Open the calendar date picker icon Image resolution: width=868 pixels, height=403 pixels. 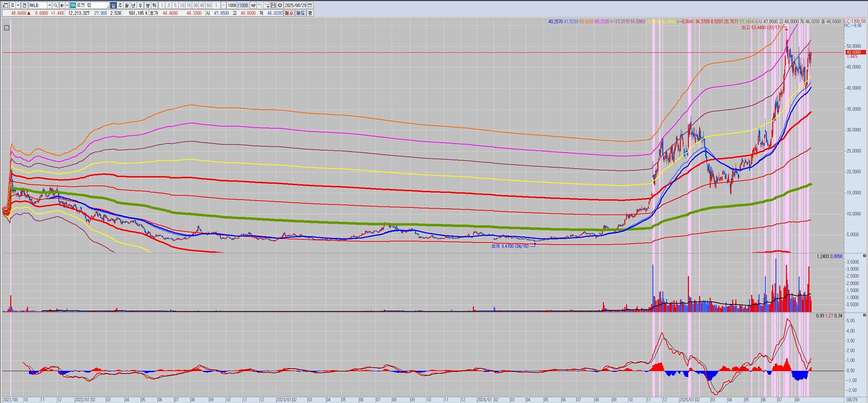coord(310,5)
